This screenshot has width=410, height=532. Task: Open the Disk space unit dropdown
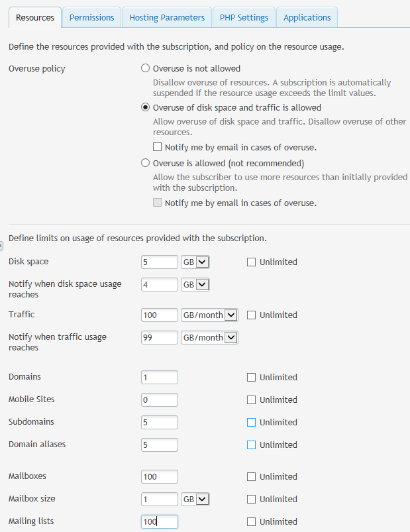(195, 262)
